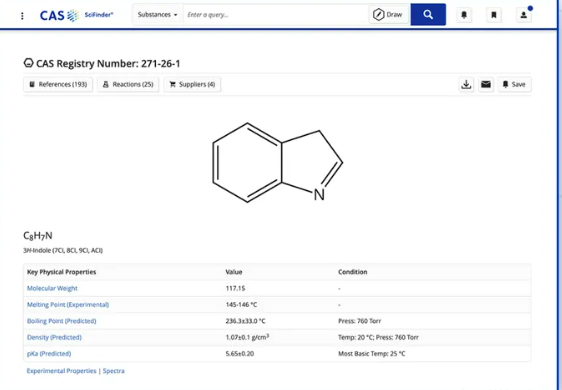View References (193) for this substance
562x390 pixels.
point(58,84)
